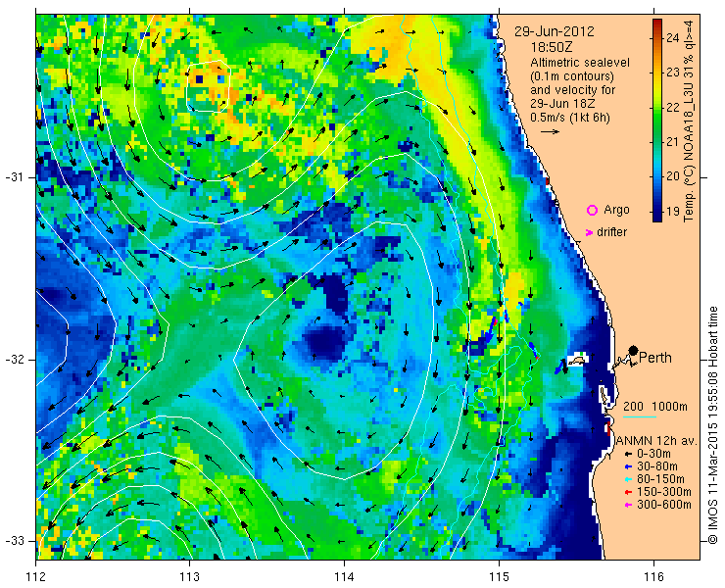Click the '200 1000m' isobath label
This screenshot has width=725, height=588.
tap(655, 407)
